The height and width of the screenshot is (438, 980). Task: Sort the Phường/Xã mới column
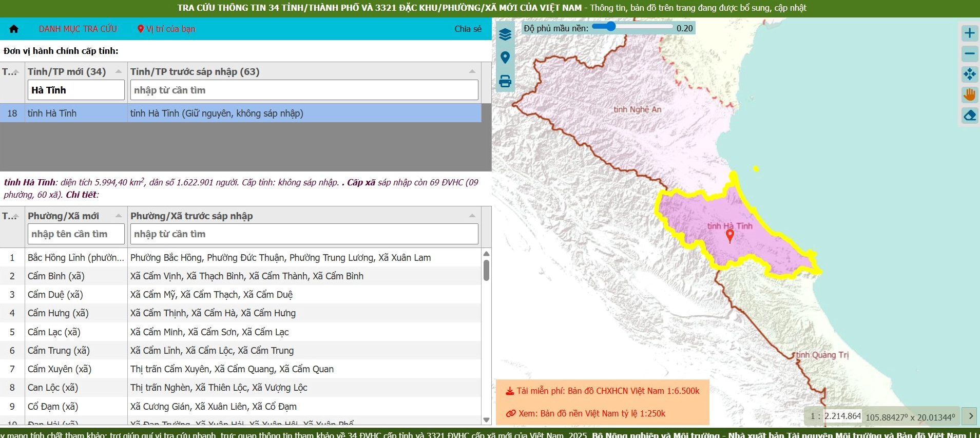click(119, 216)
